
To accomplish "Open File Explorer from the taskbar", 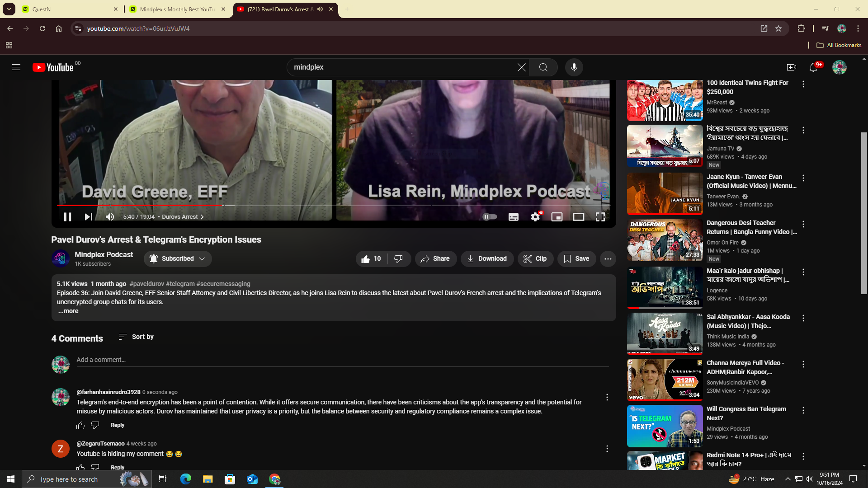I will [x=208, y=479].
